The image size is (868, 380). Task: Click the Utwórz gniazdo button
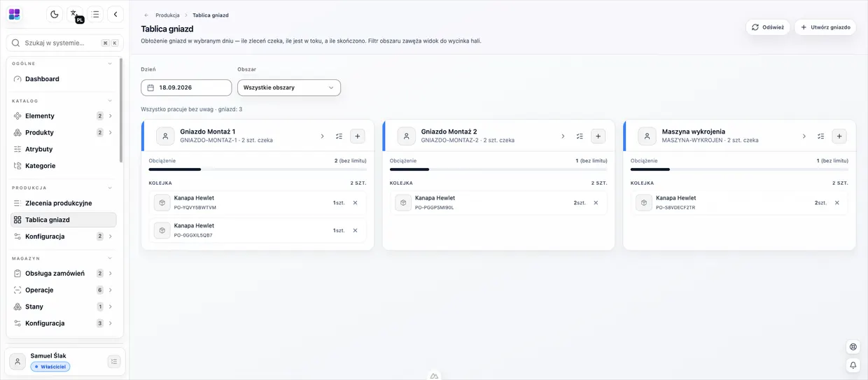(x=825, y=27)
